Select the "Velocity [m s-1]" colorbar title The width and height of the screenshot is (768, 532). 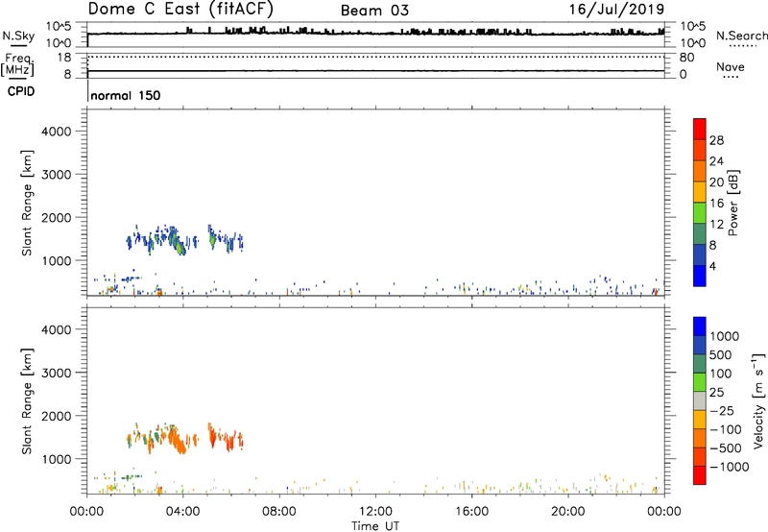[758, 400]
